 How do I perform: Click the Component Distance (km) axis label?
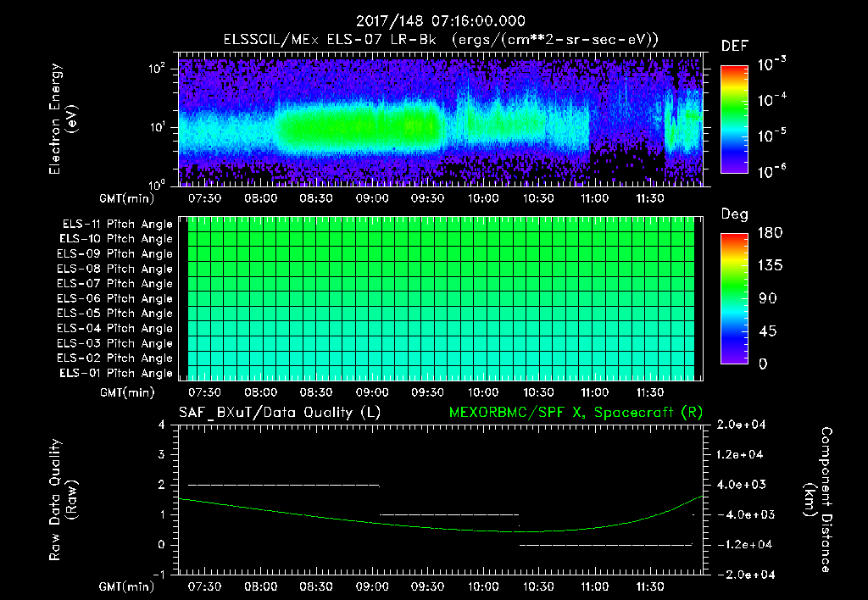pos(818,500)
